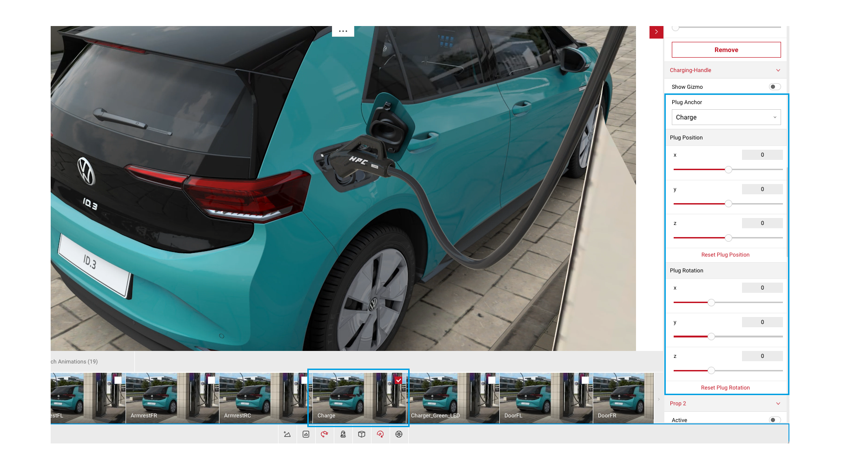Select the DoorFL animation thumbnail

point(546,398)
